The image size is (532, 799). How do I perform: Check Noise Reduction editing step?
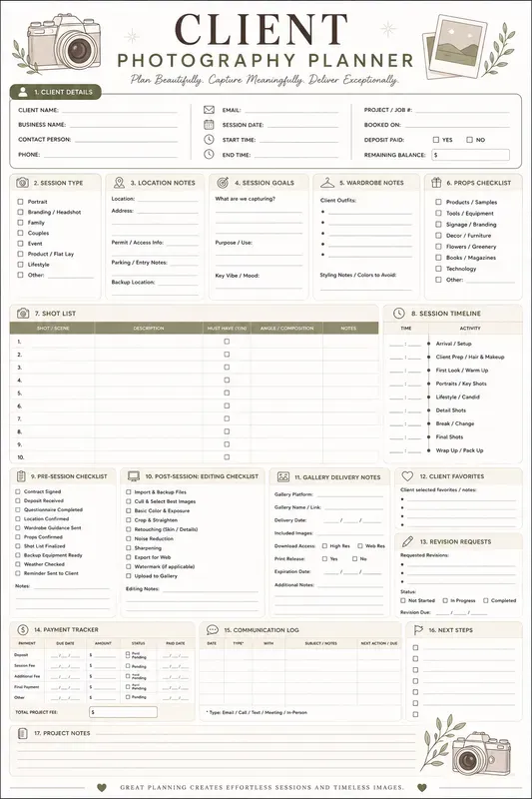[129, 538]
